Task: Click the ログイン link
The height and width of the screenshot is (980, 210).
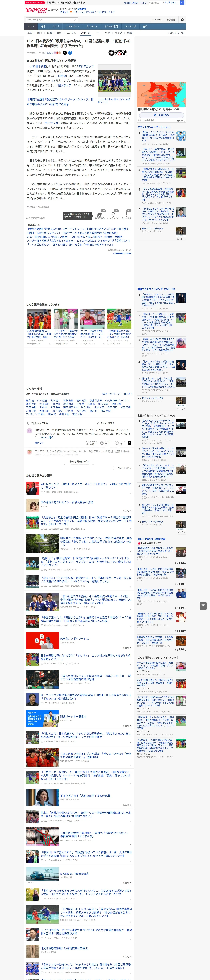Action: (x=64, y=12)
